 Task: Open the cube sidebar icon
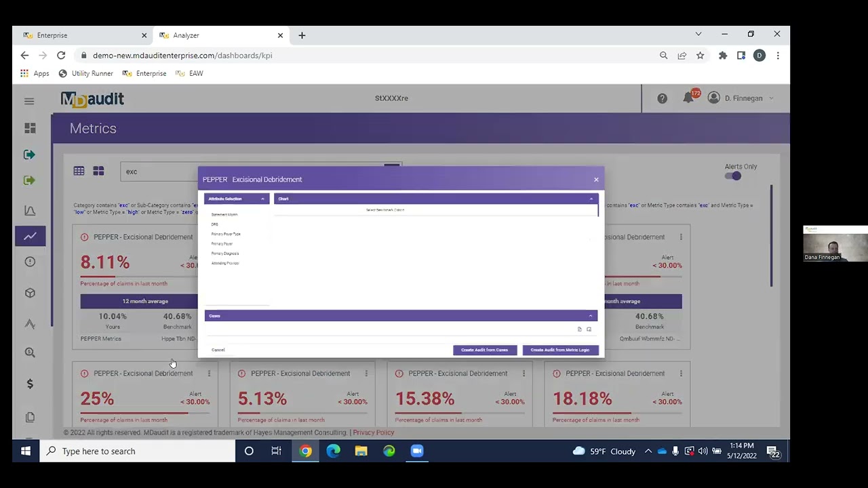[x=30, y=293]
